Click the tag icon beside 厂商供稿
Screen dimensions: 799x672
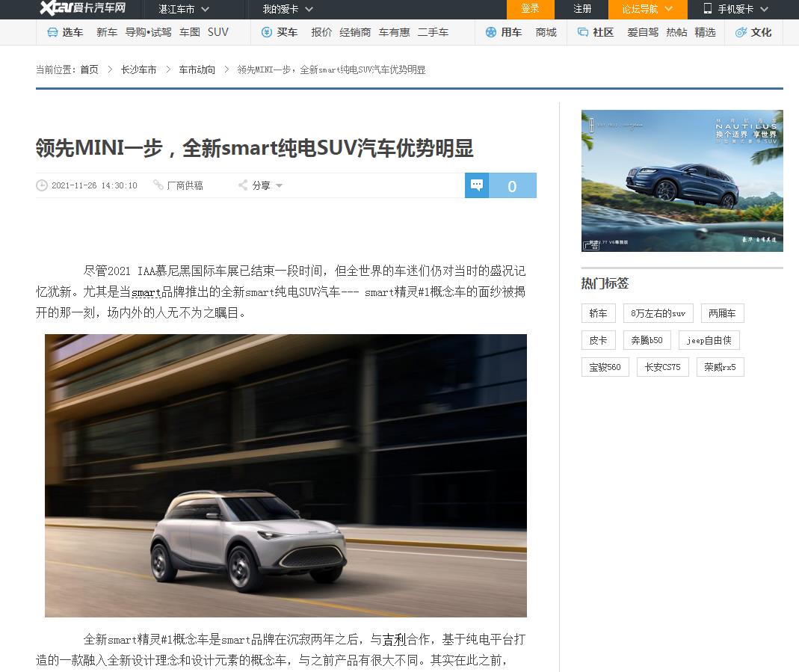click(x=158, y=185)
